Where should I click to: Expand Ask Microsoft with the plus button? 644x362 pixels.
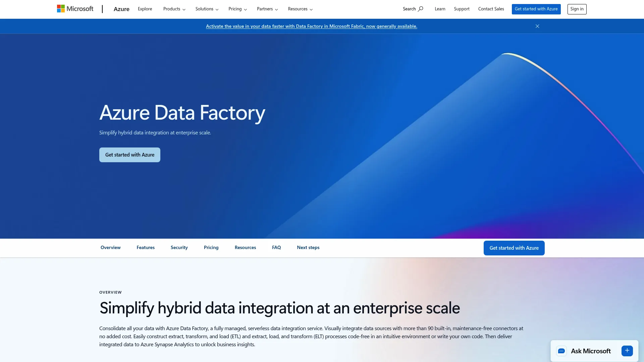[x=627, y=351]
